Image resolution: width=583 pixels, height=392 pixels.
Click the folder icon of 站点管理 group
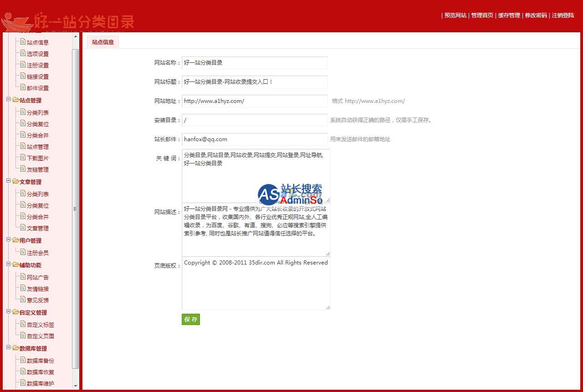click(15, 100)
